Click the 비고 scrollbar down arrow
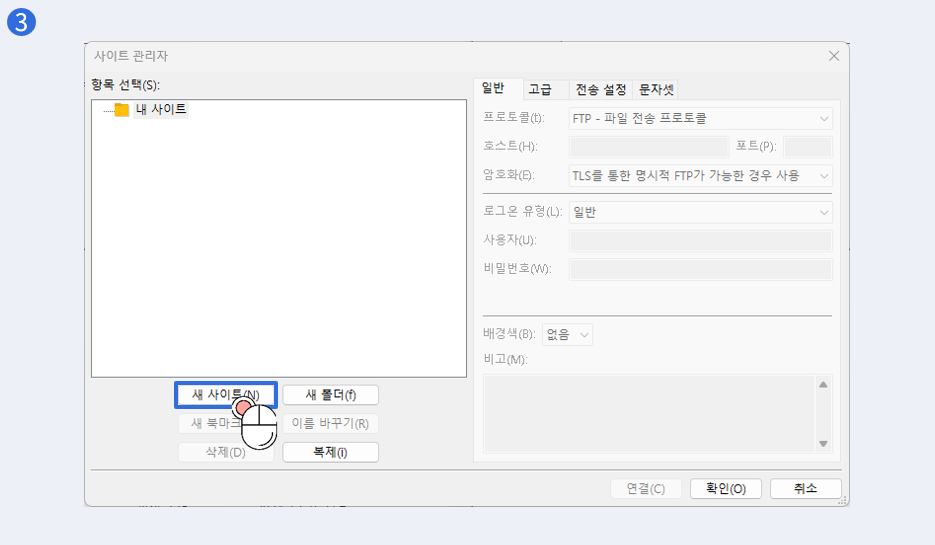 (x=823, y=444)
